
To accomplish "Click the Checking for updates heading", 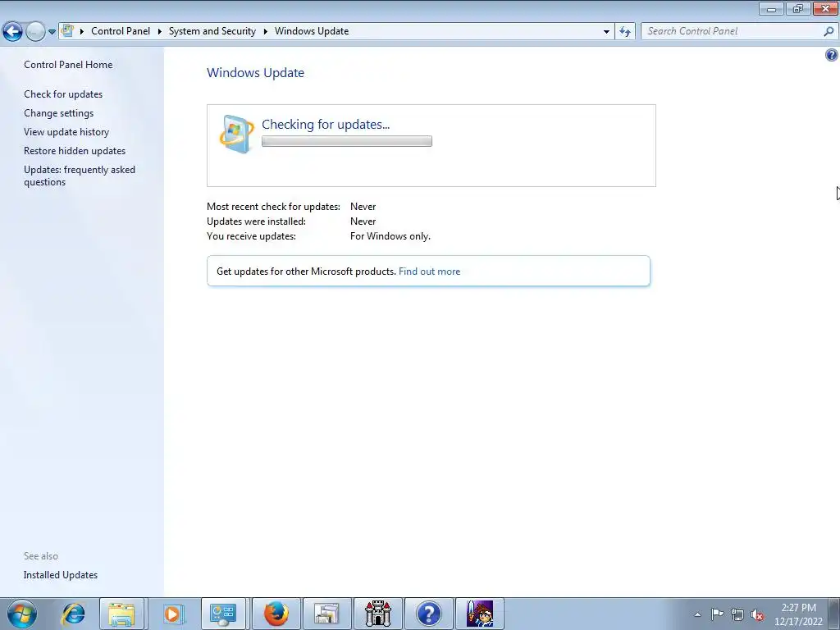I will (x=326, y=125).
